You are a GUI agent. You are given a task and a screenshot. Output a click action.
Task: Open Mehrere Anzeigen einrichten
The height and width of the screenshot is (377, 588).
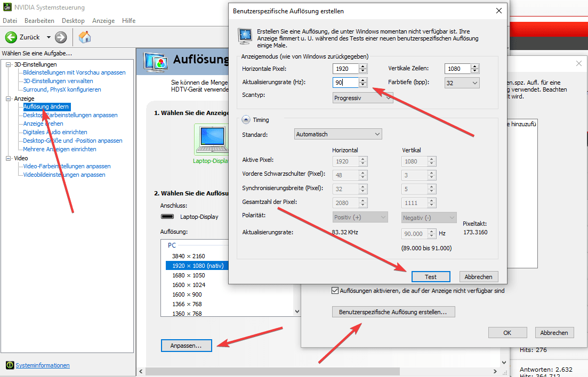(60, 149)
